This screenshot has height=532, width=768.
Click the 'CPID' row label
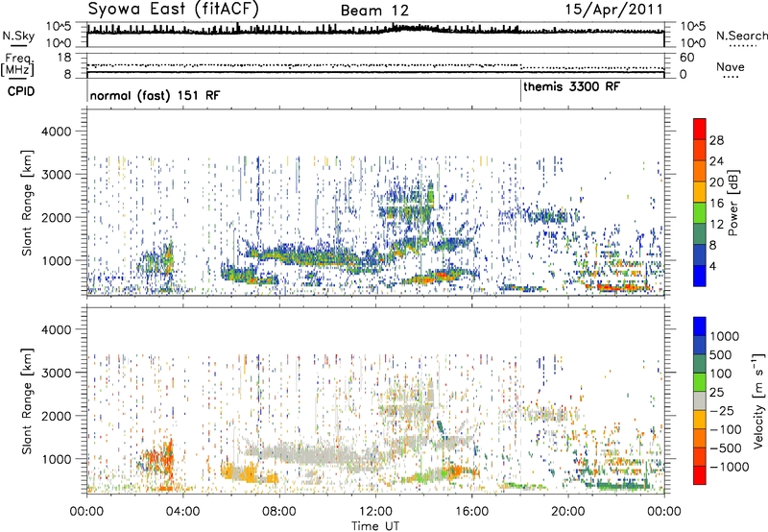tap(21, 91)
